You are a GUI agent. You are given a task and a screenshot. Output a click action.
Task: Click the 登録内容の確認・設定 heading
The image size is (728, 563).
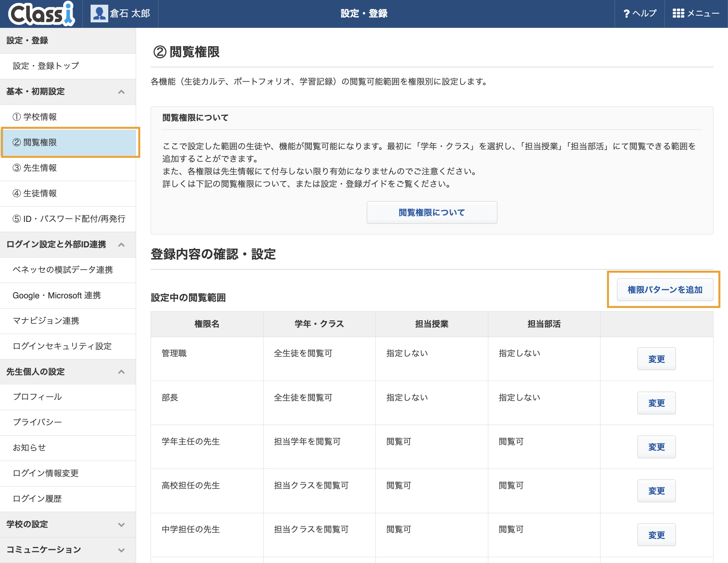tap(213, 254)
